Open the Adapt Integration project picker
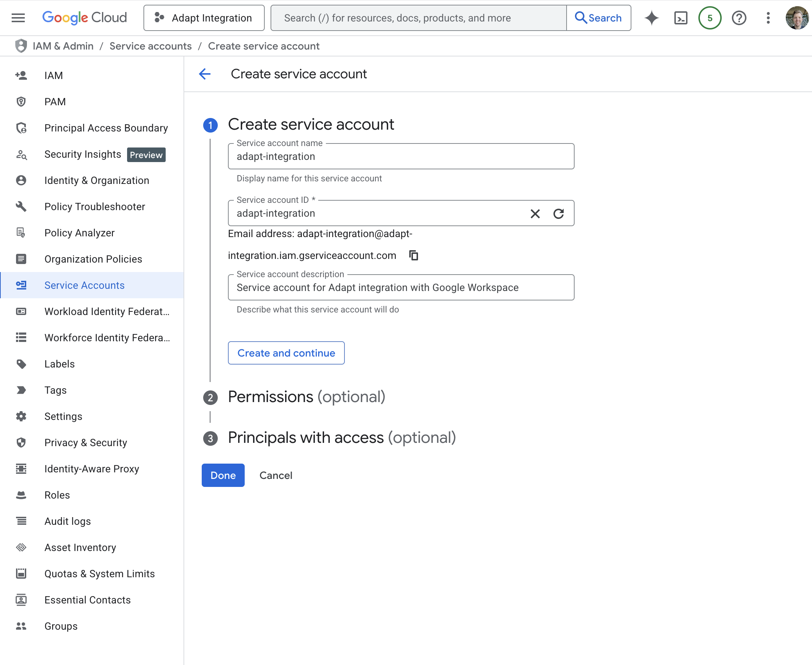 click(204, 17)
